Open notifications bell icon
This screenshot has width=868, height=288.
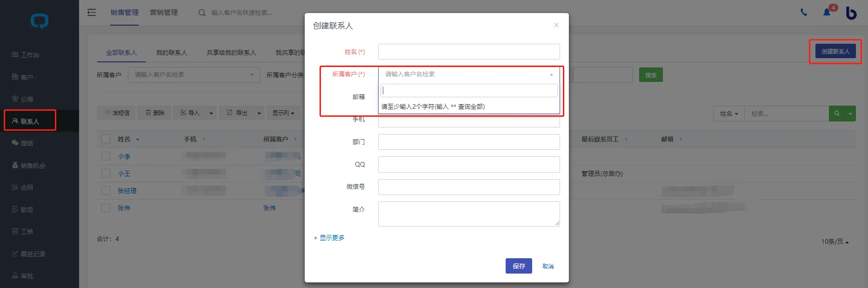(827, 13)
